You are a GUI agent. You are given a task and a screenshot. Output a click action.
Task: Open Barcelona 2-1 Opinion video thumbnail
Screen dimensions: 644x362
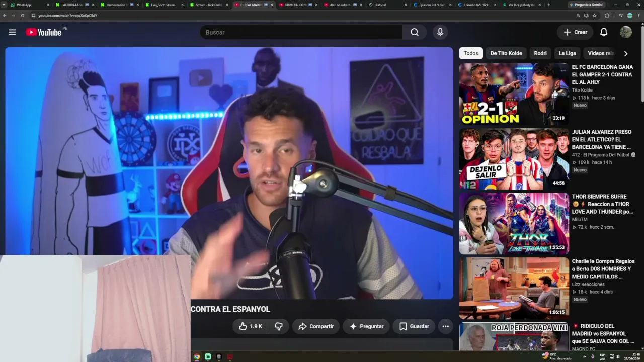[x=514, y=94]
